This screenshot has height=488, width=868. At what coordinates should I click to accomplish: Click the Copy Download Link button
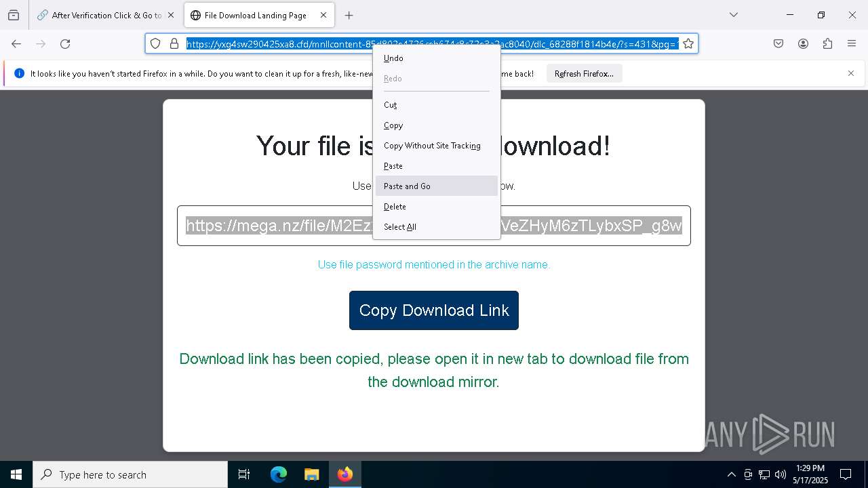[x=434, y=310]
